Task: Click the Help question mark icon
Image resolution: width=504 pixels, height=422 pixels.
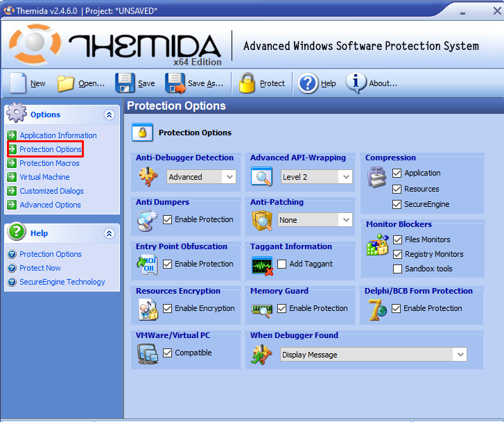Action: coord(308,83)
